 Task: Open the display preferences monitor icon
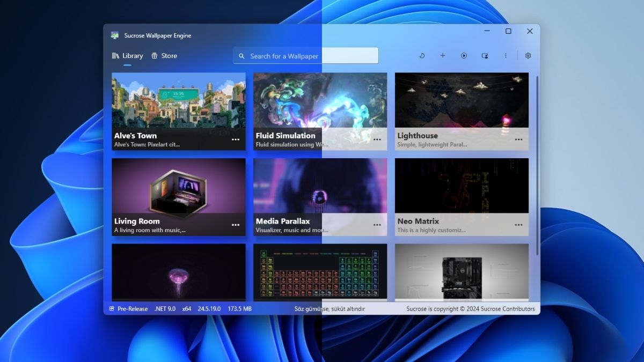coord(485,56)
